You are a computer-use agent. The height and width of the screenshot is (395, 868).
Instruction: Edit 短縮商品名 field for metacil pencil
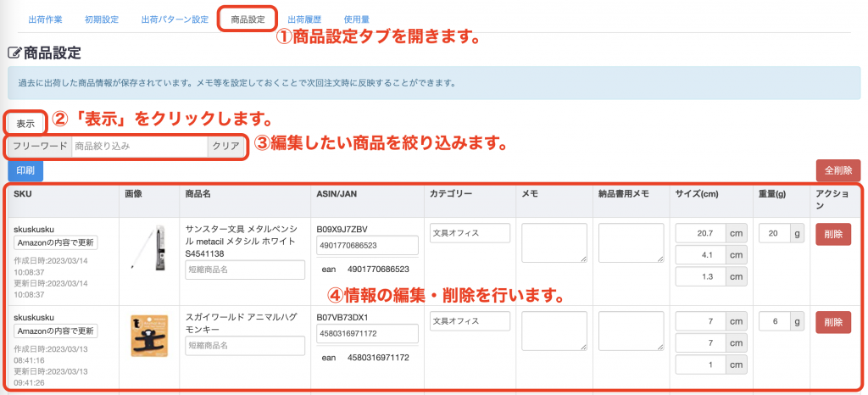tap(245, 270)
